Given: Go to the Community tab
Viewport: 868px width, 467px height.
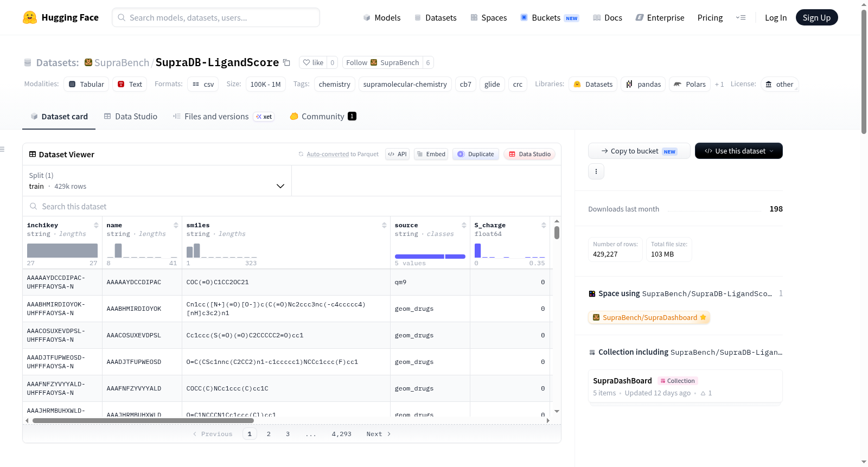Looking at the screenshot, I should pos(323,117).
